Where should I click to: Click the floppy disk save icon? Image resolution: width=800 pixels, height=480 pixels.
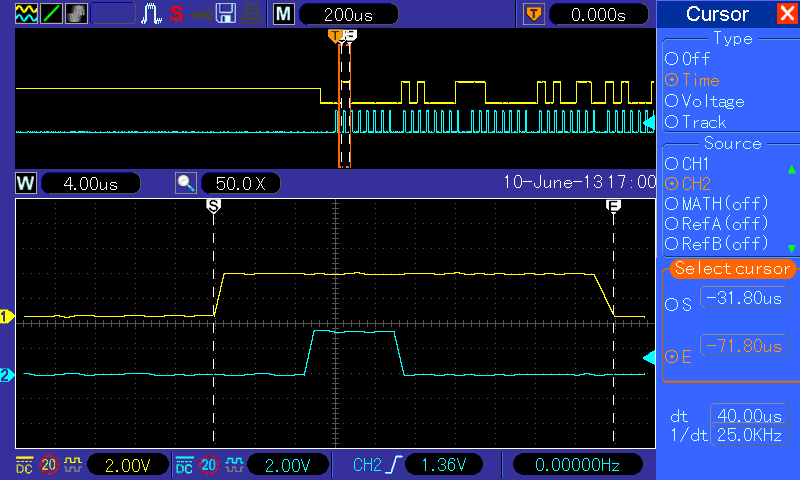(226, 13)
